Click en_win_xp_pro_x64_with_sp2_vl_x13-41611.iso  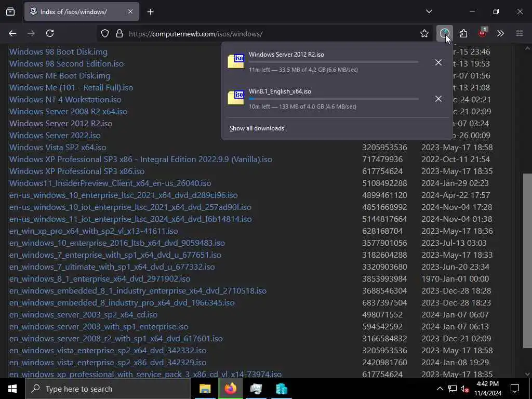(94, 231)
